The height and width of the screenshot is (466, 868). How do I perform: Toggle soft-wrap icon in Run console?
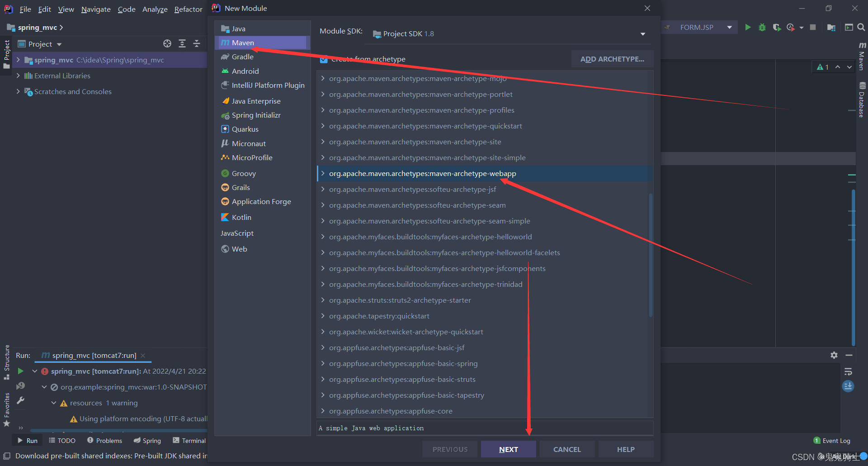(x=848, y=371)
